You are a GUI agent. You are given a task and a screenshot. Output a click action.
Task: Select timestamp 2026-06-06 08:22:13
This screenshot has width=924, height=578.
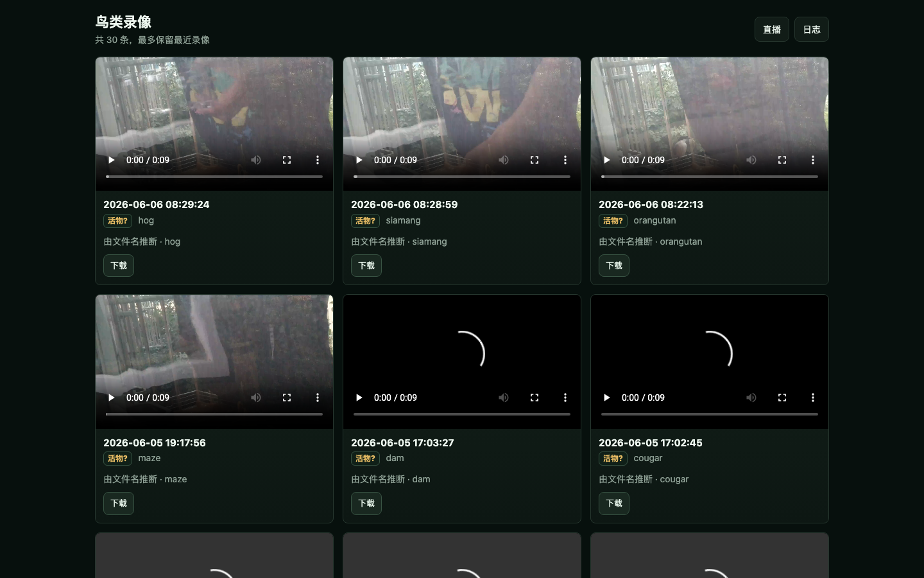(651, 204)
